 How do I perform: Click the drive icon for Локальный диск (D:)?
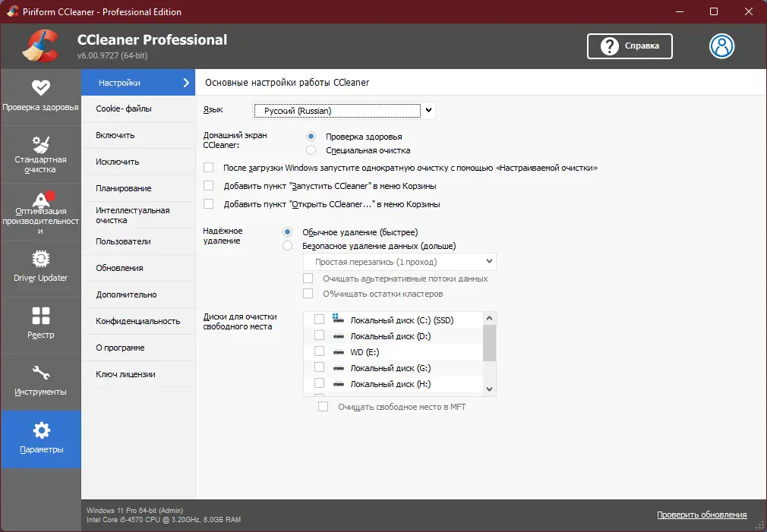[339, 336]
